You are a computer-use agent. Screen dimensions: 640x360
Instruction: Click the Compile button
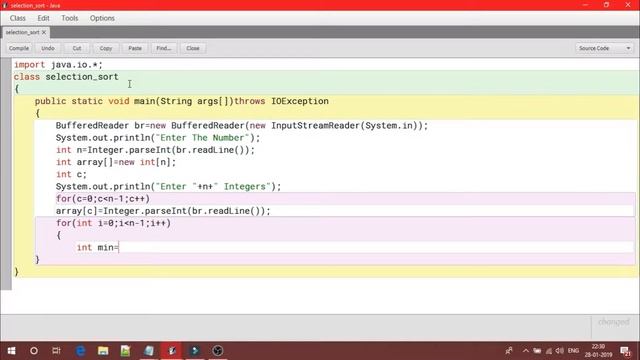(x=19, y=48)
